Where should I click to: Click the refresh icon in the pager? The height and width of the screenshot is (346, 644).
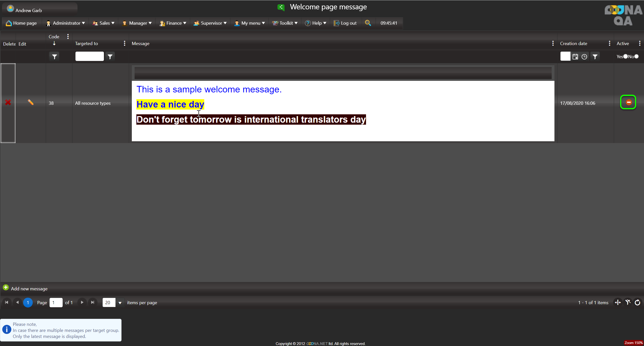click(637, 302)
